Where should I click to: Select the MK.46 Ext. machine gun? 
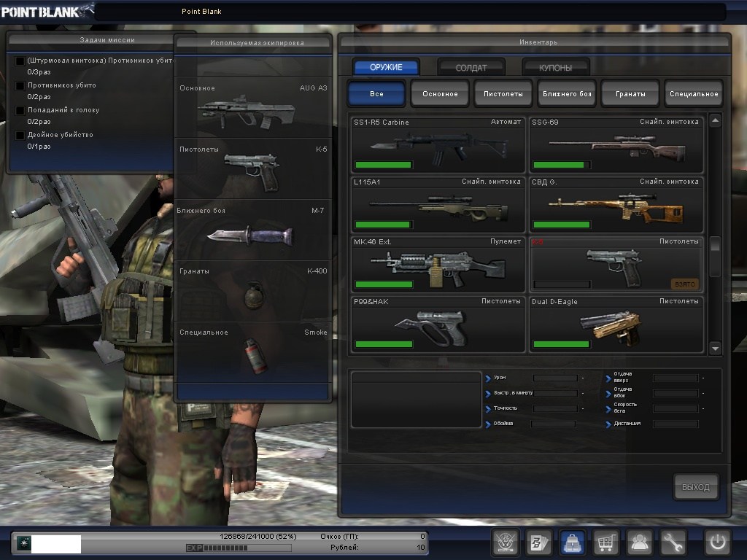(438, 264)
